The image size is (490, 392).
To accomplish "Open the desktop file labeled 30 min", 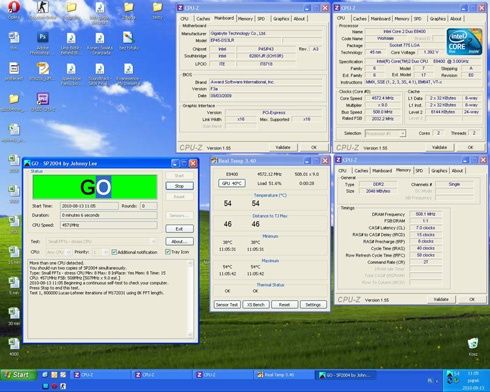I will pyautogui.click(x=14, y=313).
